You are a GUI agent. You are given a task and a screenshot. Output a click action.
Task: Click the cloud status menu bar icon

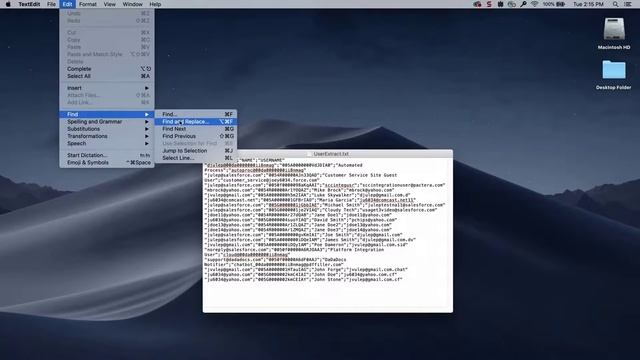pos(512,4)
